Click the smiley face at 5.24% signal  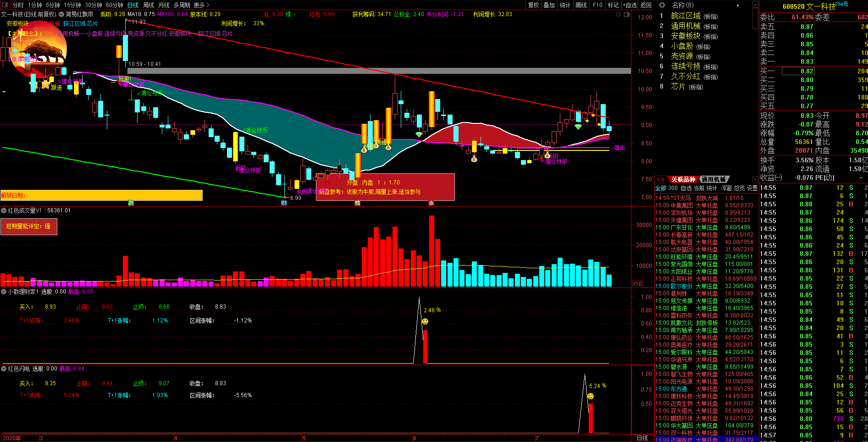coord(591,396)
